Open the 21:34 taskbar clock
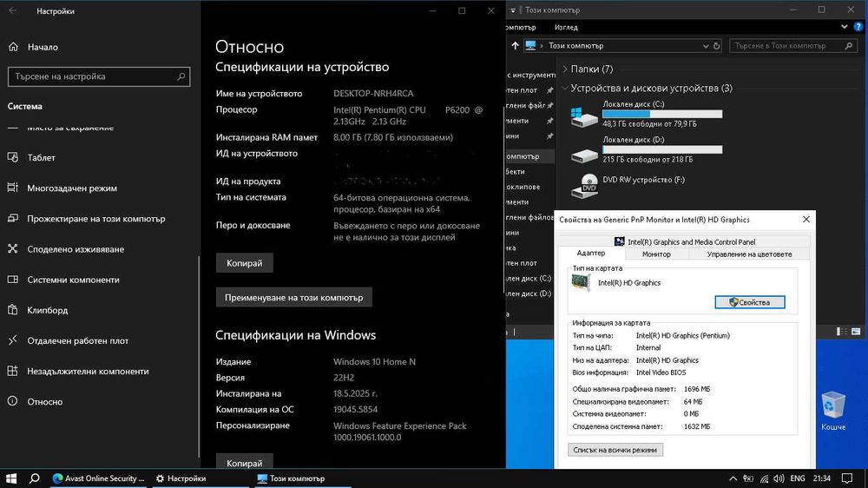The width and height of the screenshot is (868, 488). [x=821, y=478]
